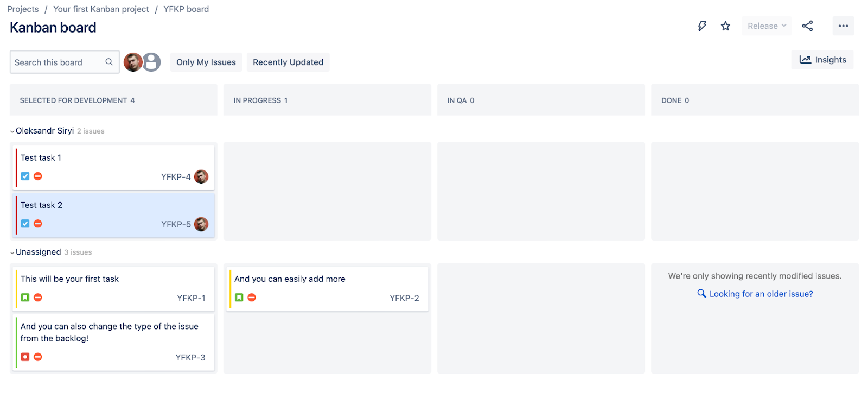
Task: Open the three-dots more actions menu
Action: click(x=843, y=26)
